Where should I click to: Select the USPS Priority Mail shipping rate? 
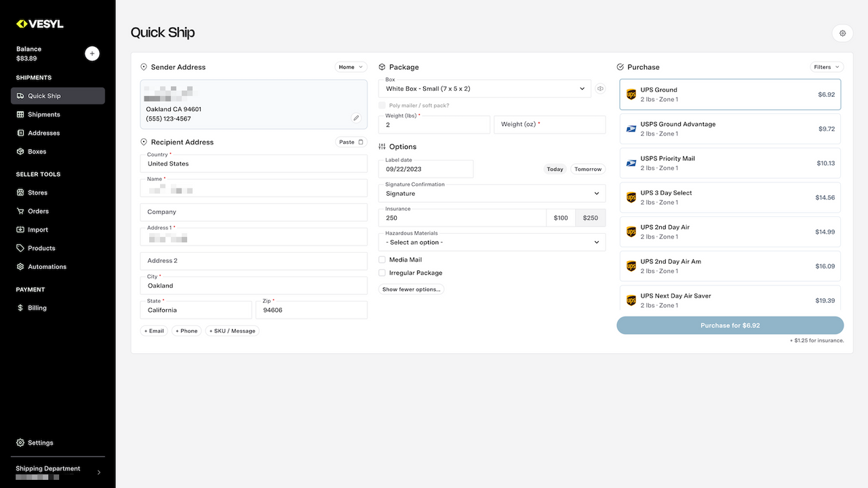click(x=730, y=163)
